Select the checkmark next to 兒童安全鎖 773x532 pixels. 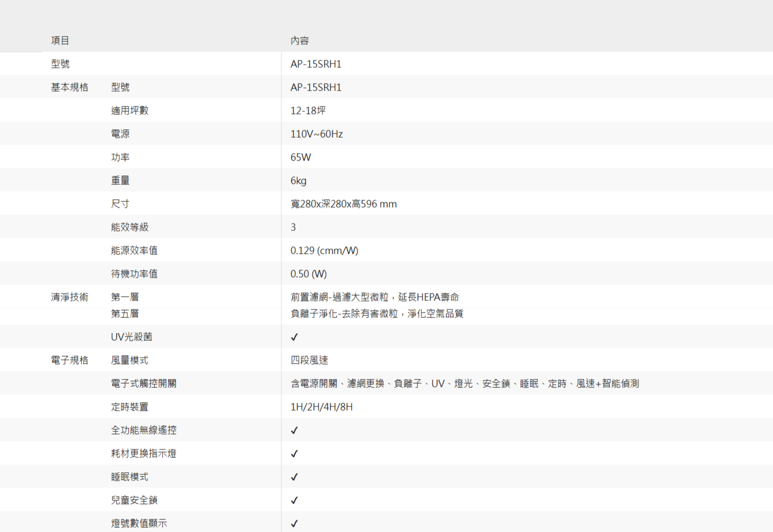click(294, 500)
